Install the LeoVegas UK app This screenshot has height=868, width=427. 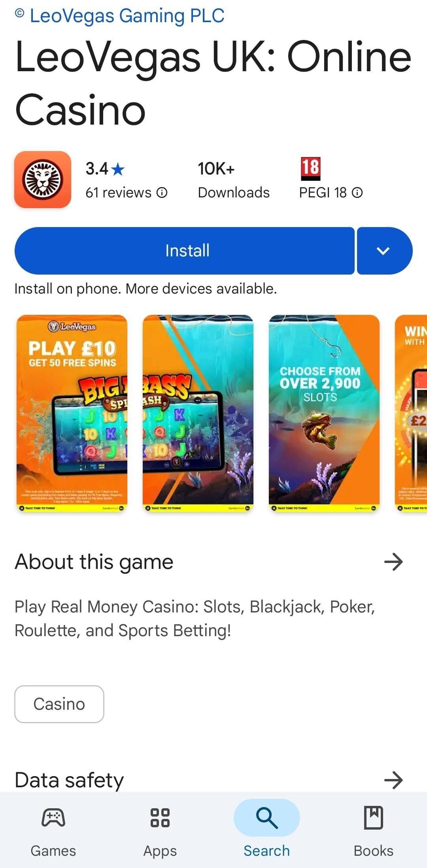(184, 250)
